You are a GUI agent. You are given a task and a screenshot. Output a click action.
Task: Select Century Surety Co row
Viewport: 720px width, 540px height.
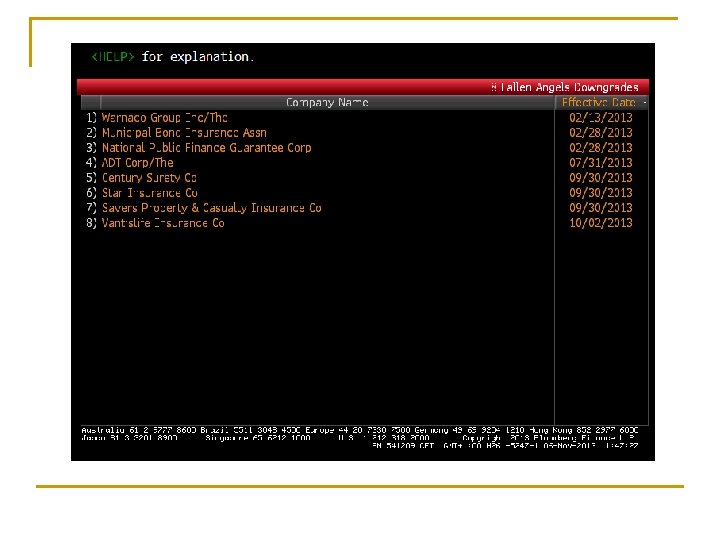coord(149,178)
